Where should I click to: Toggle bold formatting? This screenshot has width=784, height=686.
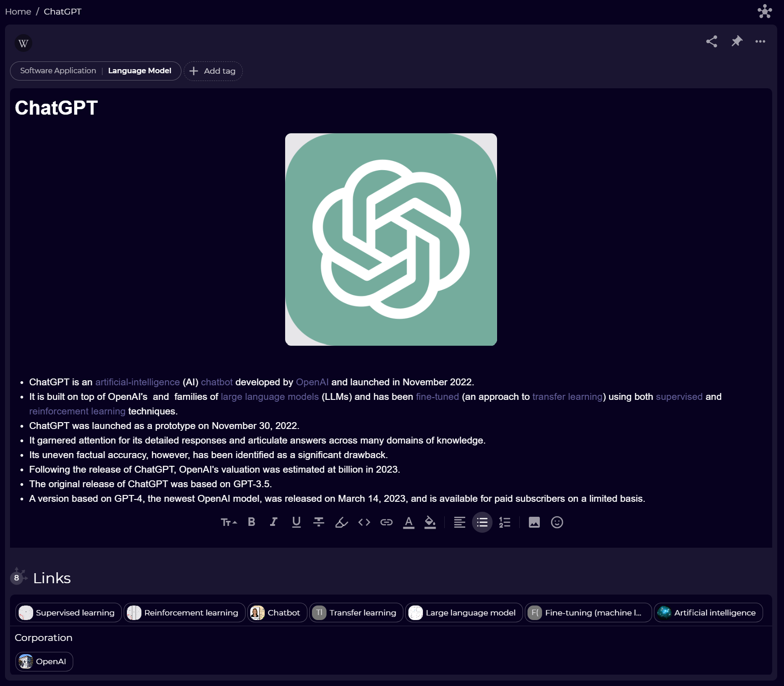251,522
